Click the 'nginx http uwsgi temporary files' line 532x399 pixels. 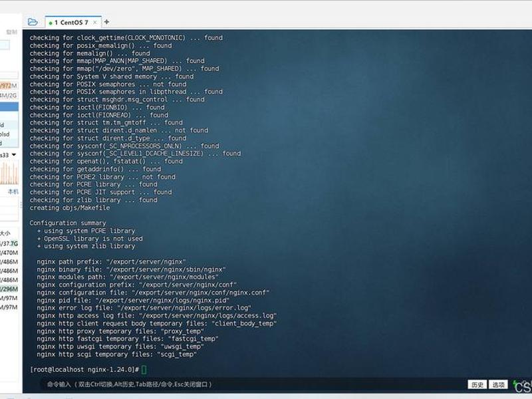click(x=120, y=346)
